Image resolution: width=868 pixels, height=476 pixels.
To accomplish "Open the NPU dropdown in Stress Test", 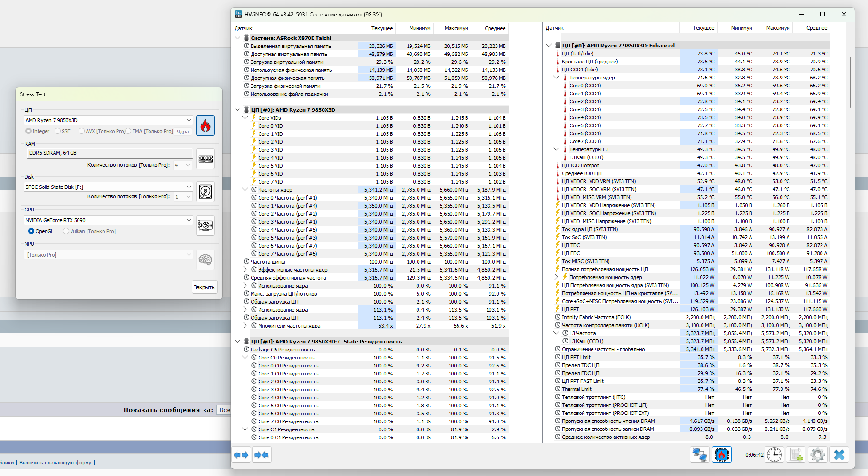I will coord(109,255).
